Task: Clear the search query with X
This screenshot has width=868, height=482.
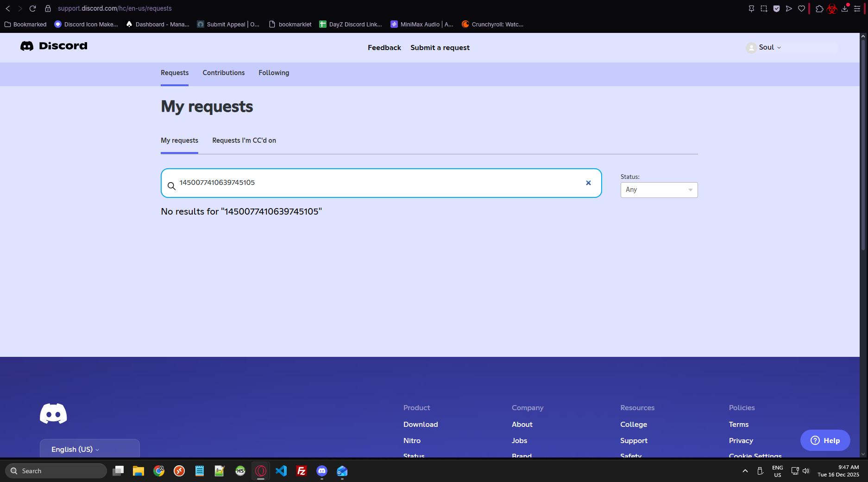Action: click(588, 183)
